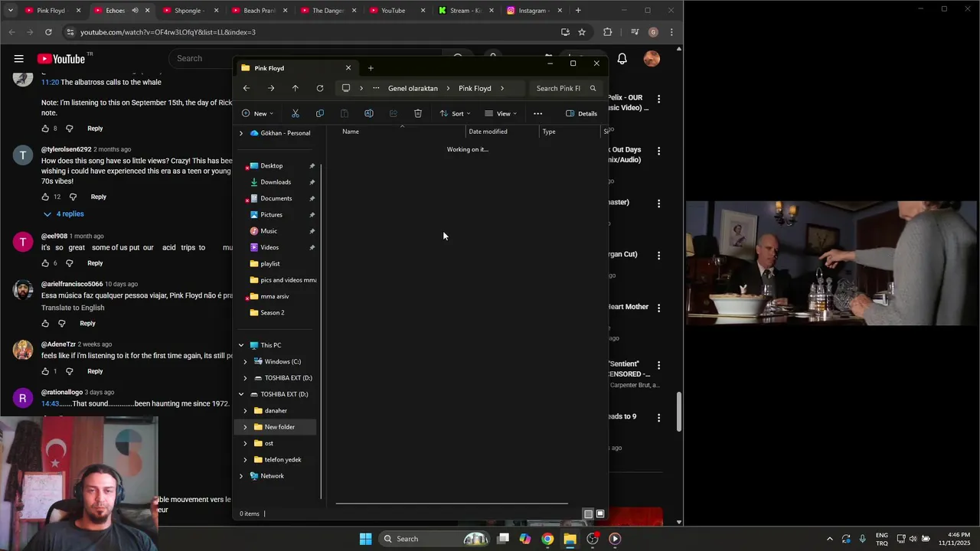Select the New folder tree item
Image resolution: width=980 pixels, height=551 pixels.
pos(275,427)
